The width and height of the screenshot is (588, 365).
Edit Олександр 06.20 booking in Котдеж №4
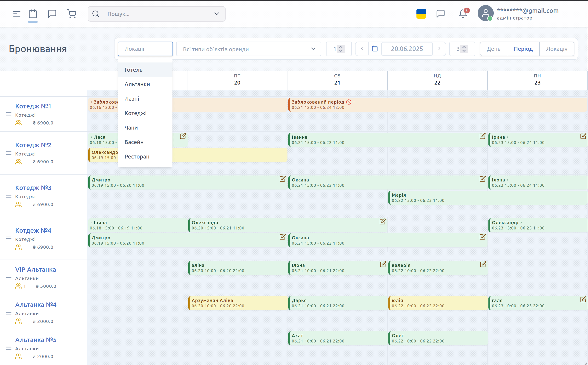tap(382, 222)
